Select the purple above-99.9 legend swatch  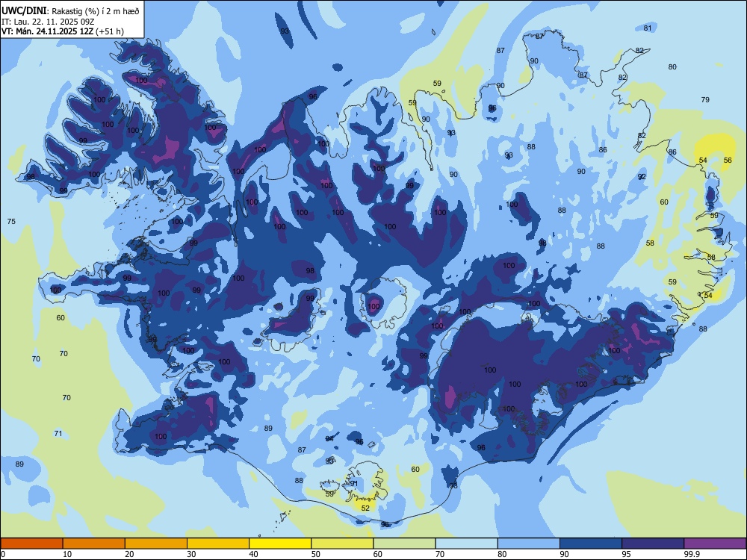coord(715,544)
